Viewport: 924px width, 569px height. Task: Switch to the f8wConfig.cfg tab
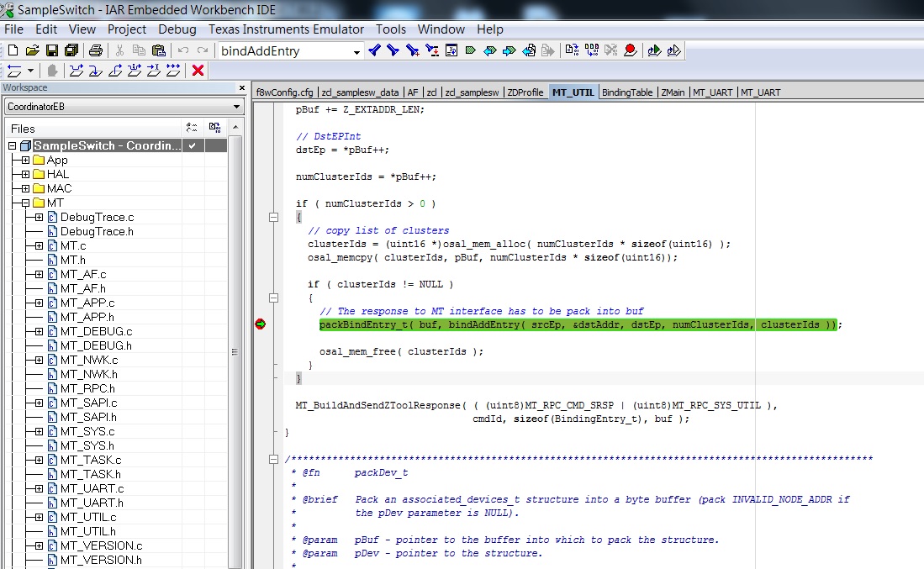(285, 92)
